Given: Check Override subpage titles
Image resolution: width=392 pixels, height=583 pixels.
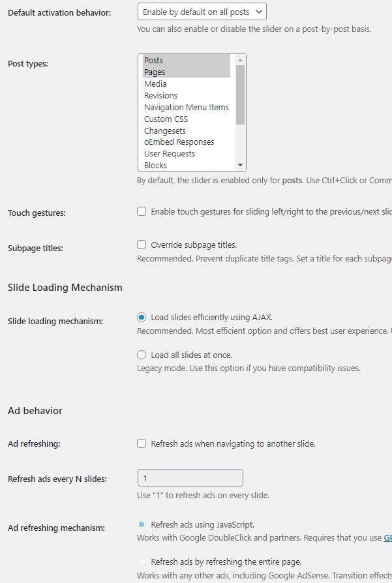Looking at the screenshot, I should [142, 245].
